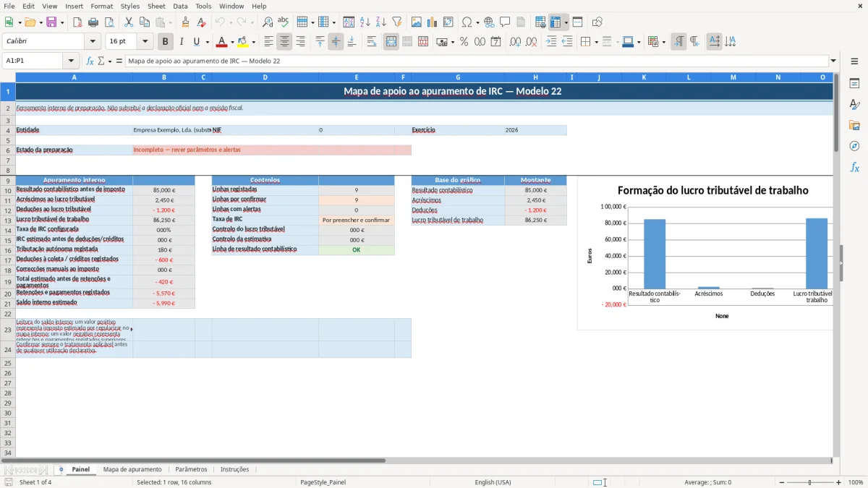
Task: Click 100% zoom level in status bar
Action: [855, 482]
